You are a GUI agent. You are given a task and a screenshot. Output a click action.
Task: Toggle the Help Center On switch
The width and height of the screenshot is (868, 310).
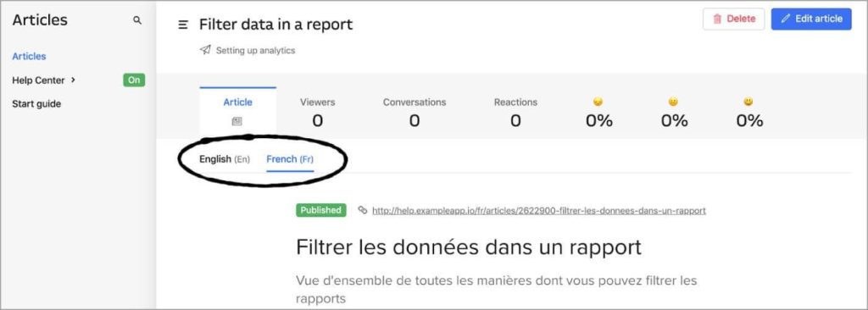pyautogui.click(x=134, y=80)
